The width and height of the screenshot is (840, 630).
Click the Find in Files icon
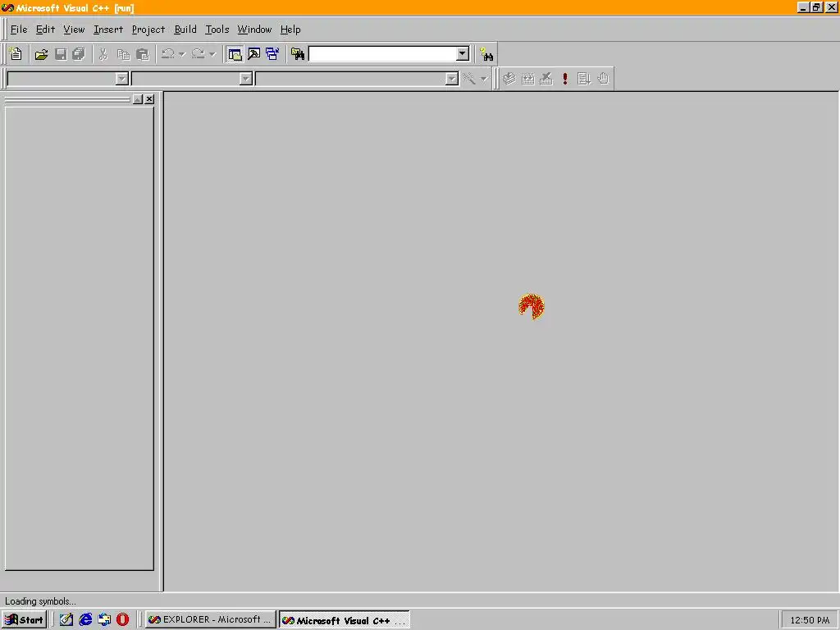coord(297,54)
